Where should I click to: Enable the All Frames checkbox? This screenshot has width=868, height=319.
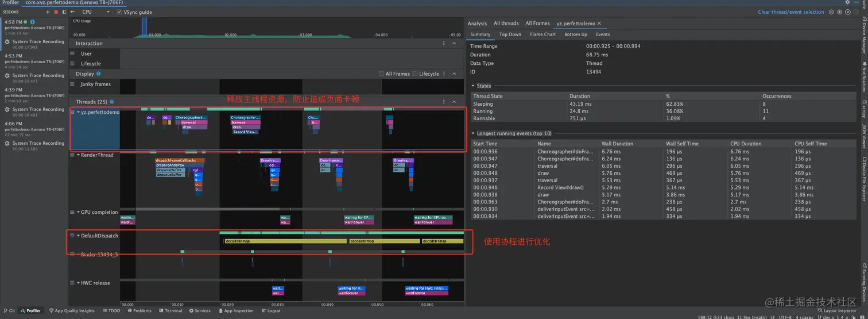tap(381, 74)
